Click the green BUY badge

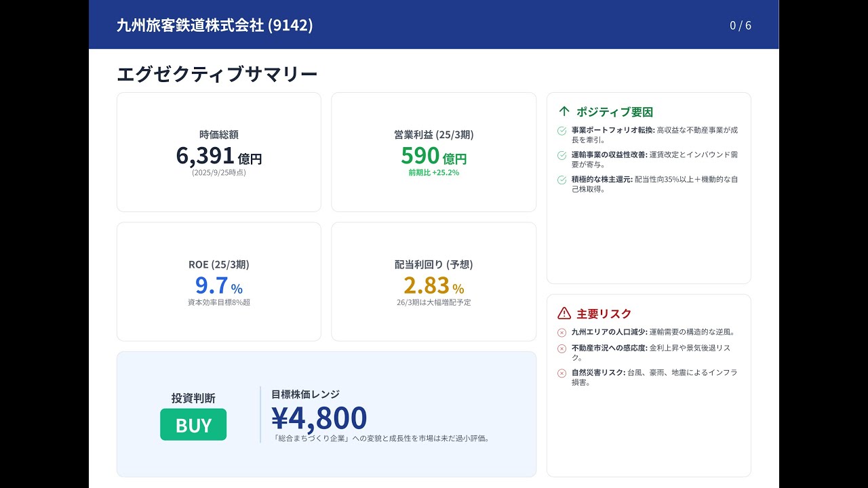193,425
